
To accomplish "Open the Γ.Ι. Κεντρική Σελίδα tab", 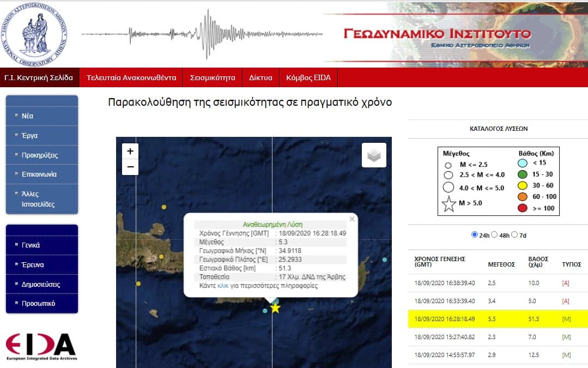I will click(39, 77).
